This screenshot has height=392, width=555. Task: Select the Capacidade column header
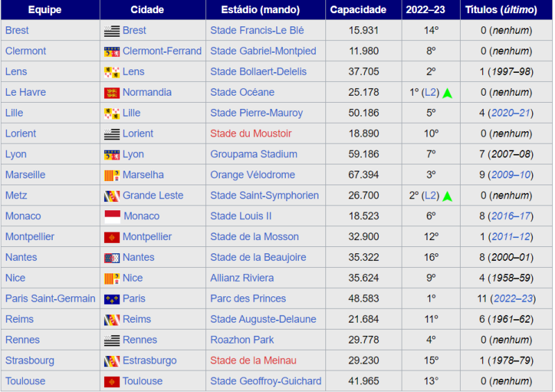pos(358,10)
